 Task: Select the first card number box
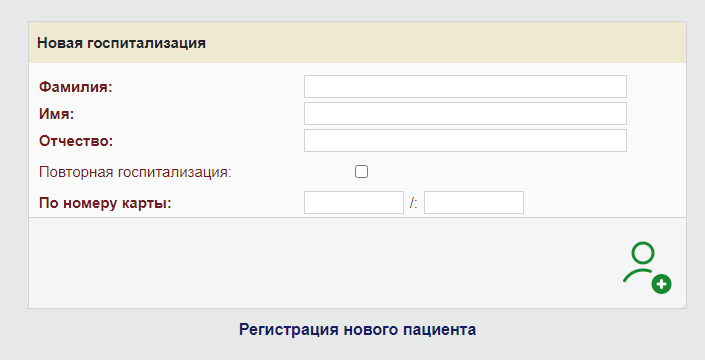tap(354, 202)
